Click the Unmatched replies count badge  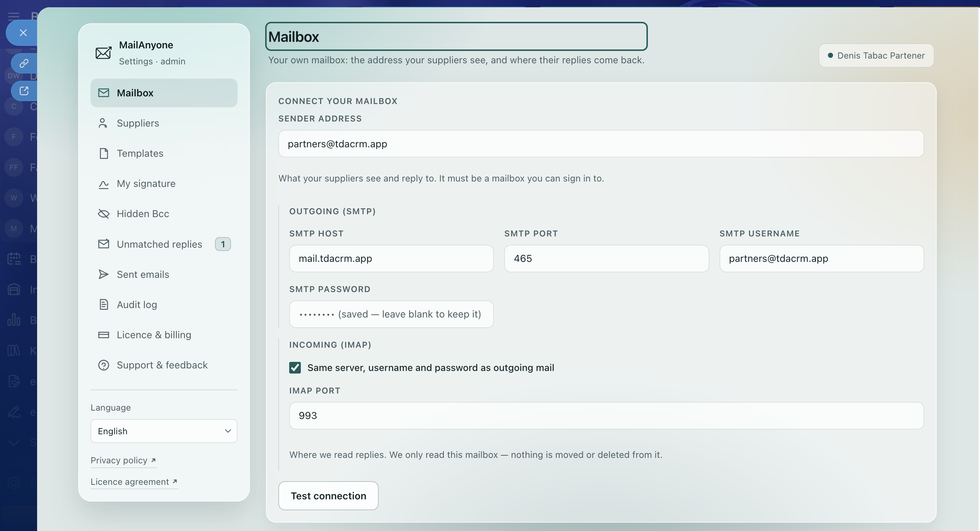click(223, 244)
